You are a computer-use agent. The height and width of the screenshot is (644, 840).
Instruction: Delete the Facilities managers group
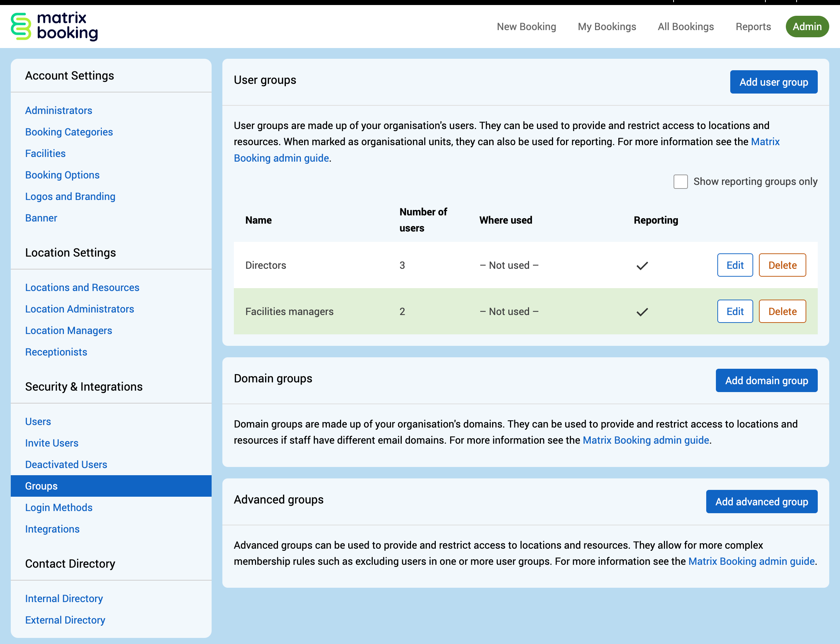(782, 312)
